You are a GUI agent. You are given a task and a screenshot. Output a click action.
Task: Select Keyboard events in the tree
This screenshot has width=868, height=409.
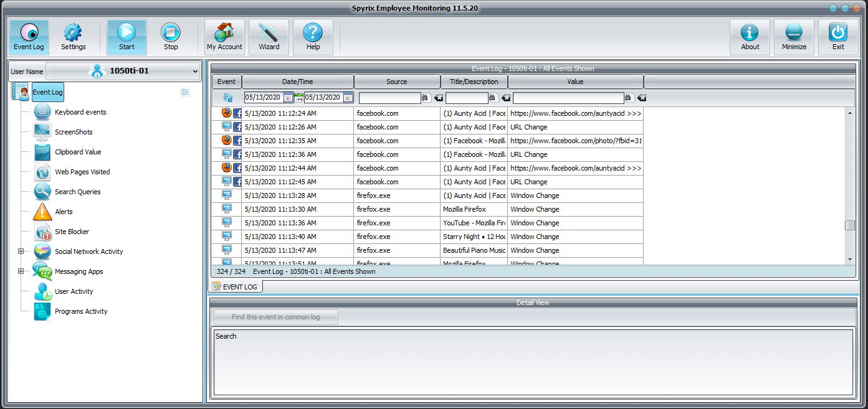tap(80, 112)
